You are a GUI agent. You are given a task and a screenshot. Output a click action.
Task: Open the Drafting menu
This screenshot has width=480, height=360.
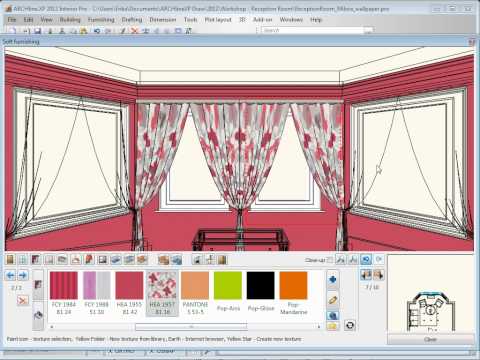[132, 20]
